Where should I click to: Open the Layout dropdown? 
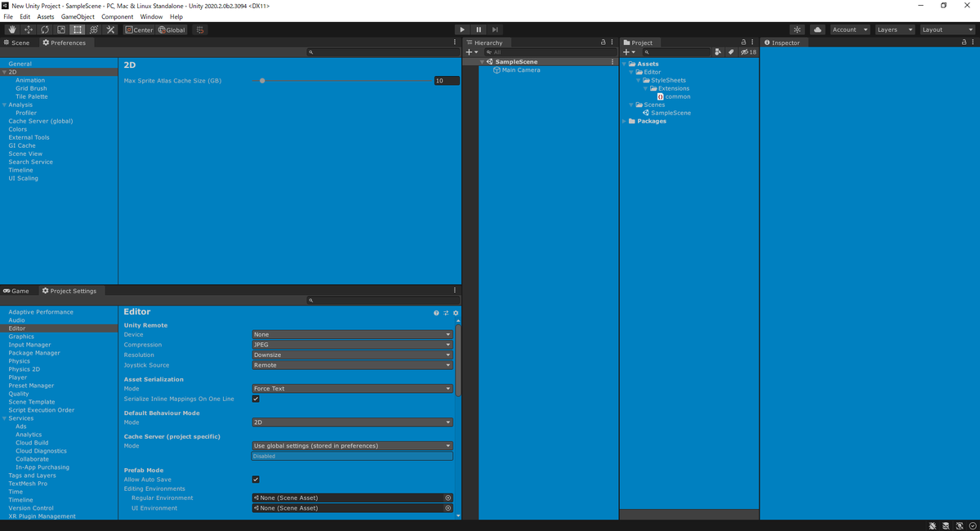click(947, 29)
